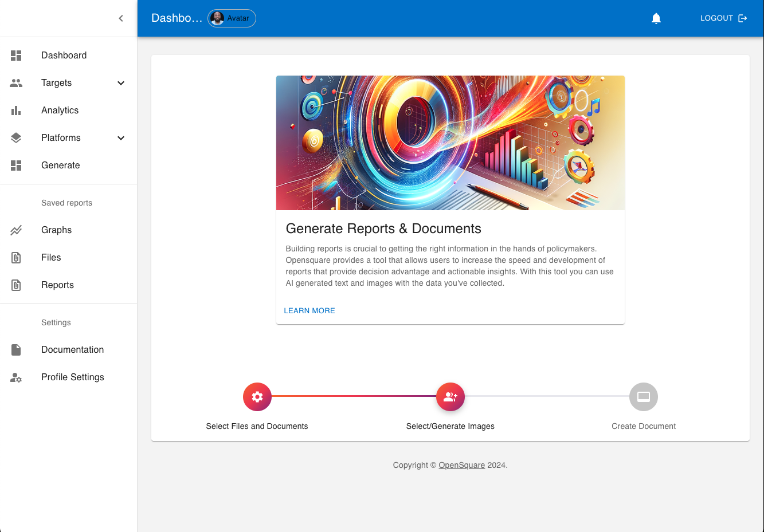Click the Generate grid icon
The width and height of the screenshot is (764, 532).
click(x=16, y=165)
